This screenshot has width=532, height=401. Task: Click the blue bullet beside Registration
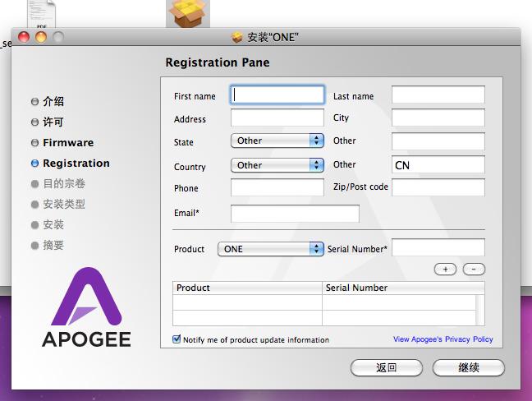coord(34,164)
